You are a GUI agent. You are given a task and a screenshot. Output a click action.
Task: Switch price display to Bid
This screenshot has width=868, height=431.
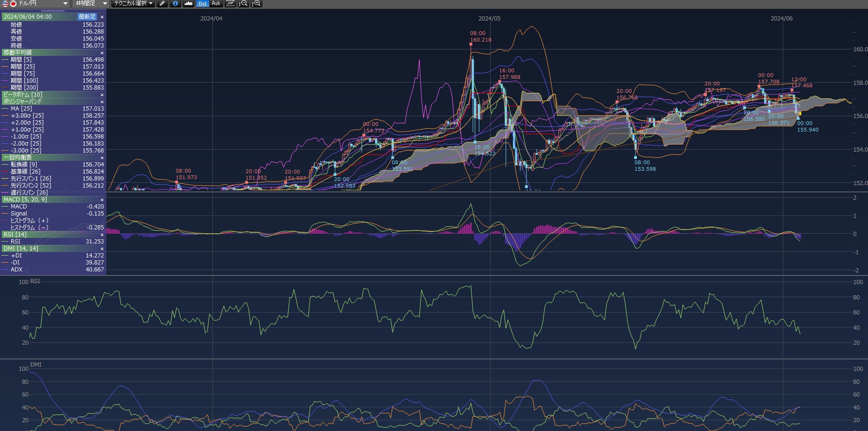tap(202, 4)
